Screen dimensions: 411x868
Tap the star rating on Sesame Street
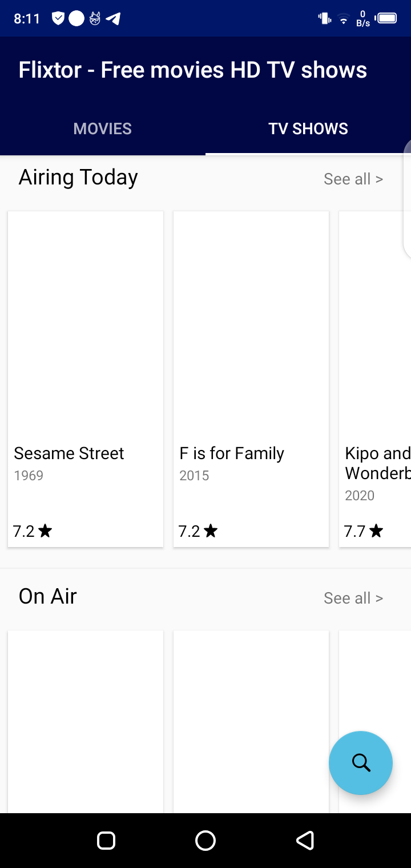[33, 532]
